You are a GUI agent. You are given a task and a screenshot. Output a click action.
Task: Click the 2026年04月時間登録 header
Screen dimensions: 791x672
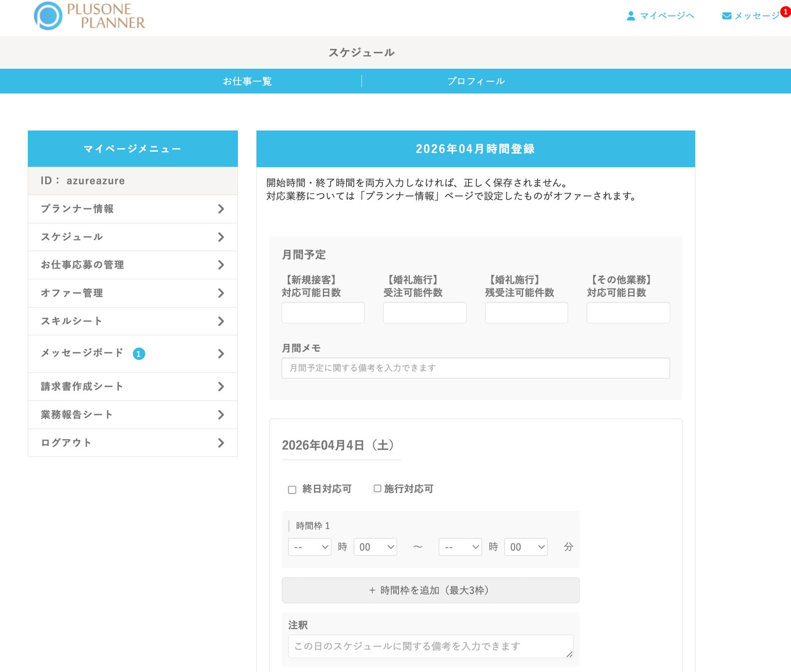coord(475,149)
